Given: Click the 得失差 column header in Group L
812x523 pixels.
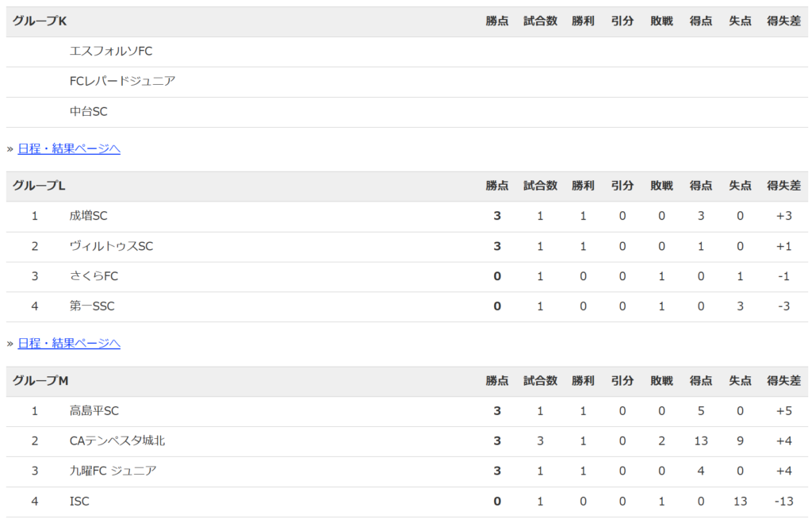Looking at the screenshot, I should (x=783, y=186).
